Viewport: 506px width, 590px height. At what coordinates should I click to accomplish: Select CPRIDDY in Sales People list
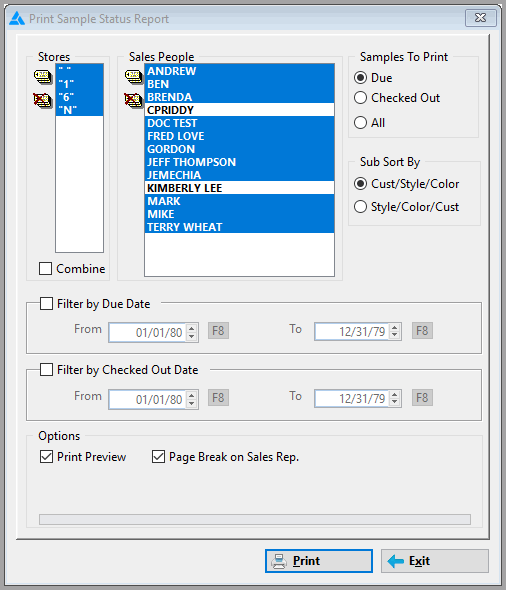click(x=240, y=110)
